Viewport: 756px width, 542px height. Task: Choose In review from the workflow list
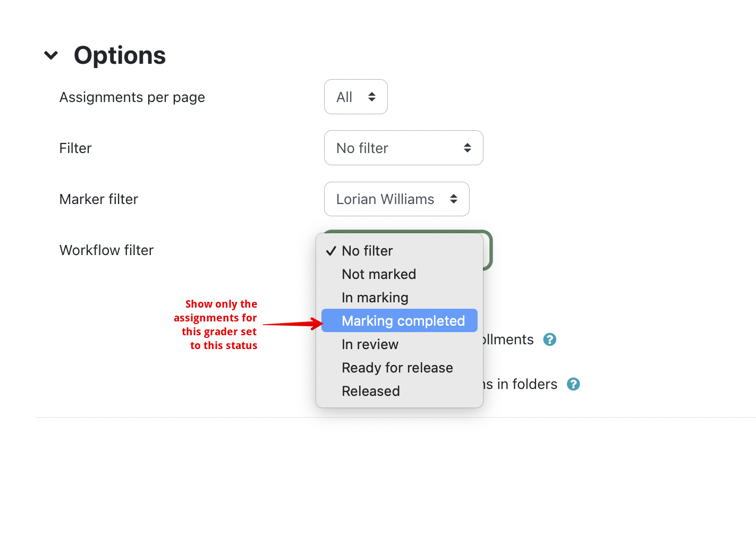pos(370,344)
